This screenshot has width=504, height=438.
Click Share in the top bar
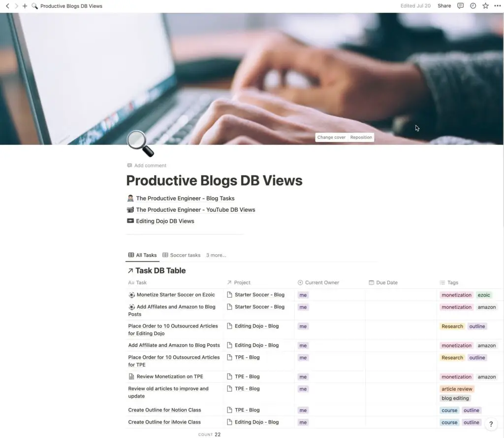click(444, 6)
